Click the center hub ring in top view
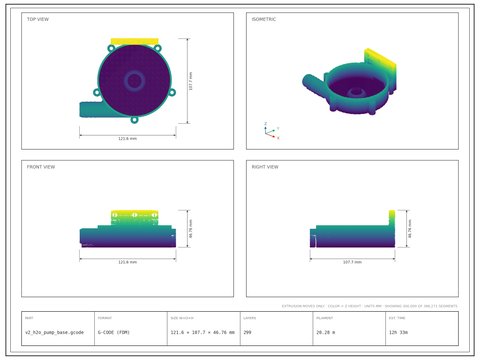The width and height of the screenshot is (480, 360). coord(134,80)
